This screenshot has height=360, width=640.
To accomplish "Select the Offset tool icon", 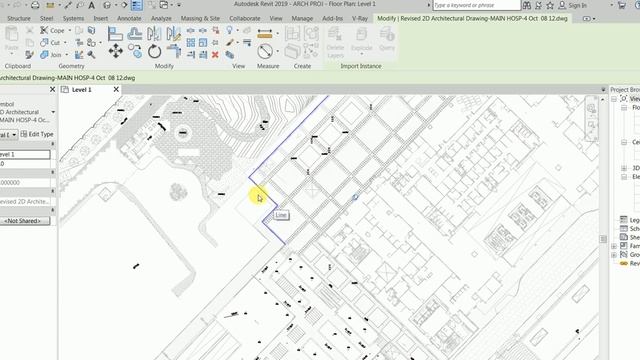I will point(135,33).
